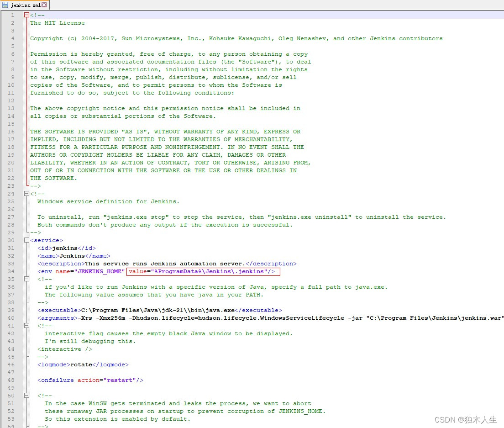Collapse the interactive comment fold at line 41

tap(26, 326)
